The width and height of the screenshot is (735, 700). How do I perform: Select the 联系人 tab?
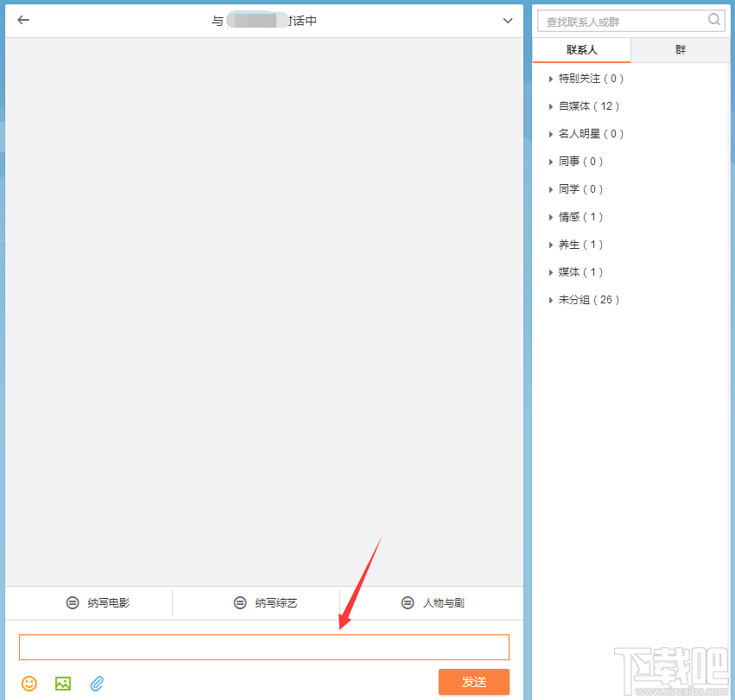pos(581,49)
